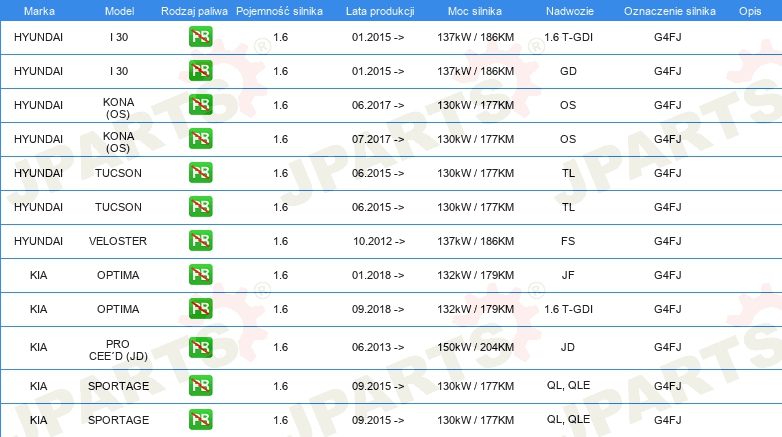Click the 06.2017 -> production date cell
782x437 pixels.
click(x=378, y=105)
